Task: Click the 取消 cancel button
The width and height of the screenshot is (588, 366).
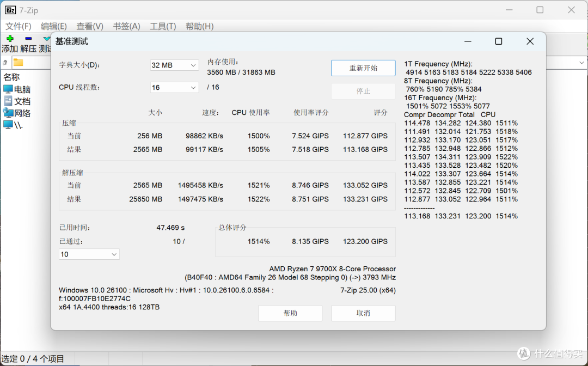Action: point(363,313)
